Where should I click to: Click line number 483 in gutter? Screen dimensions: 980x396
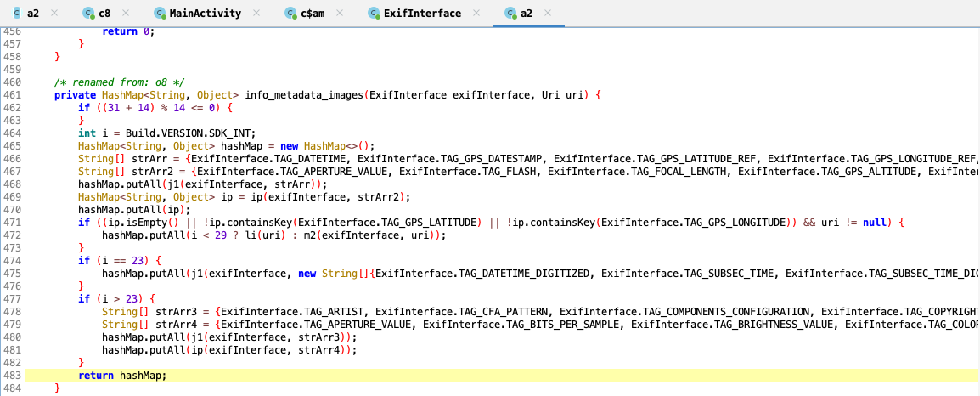click(x=13, y=376)
